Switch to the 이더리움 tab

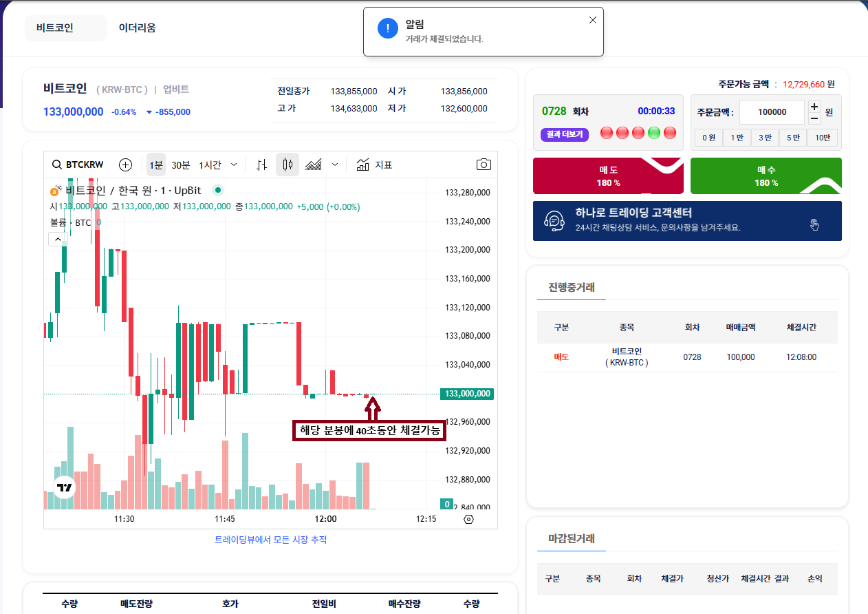coord(138,28)
